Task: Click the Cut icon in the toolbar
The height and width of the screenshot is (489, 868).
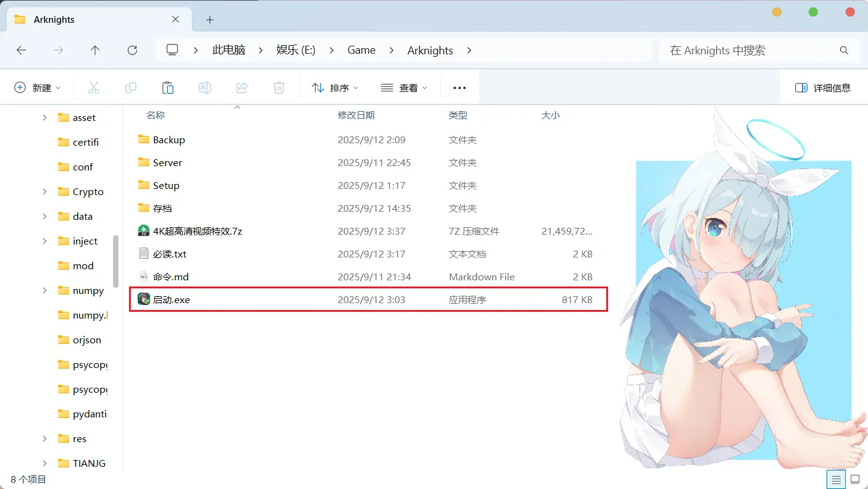Action: tap(94, 87)
